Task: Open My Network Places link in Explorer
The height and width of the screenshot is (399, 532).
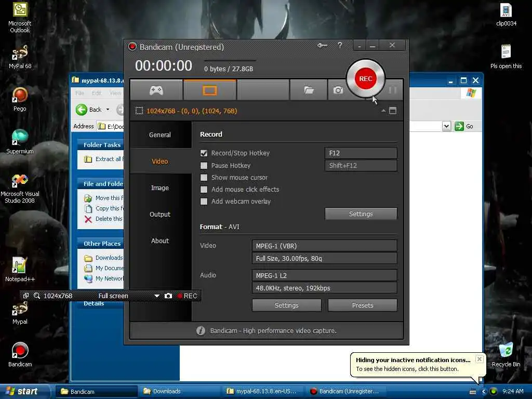Action: coord(103,278)
